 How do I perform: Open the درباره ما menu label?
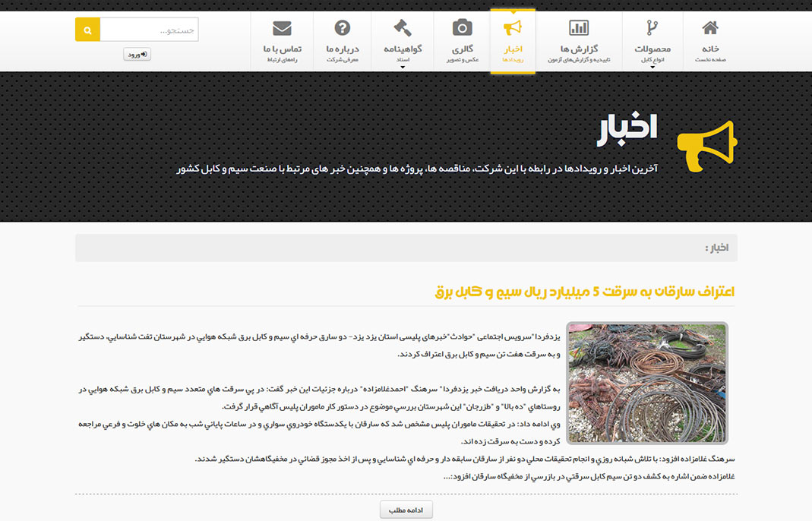pyautogui.click(x=342, y=49)
